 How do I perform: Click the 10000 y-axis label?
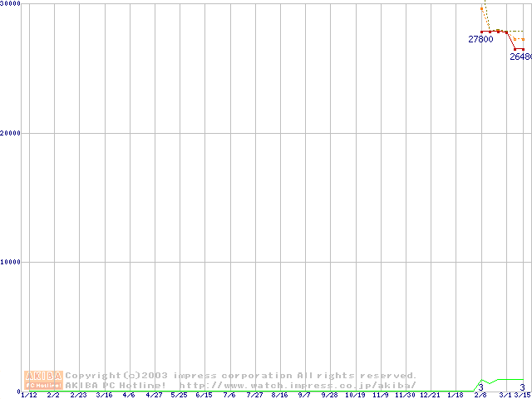click(11, 262)
